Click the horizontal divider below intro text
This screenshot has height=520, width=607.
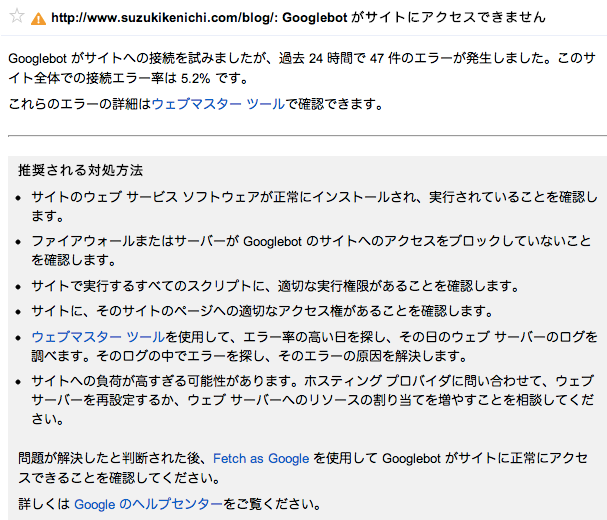(x=307, y=136)
